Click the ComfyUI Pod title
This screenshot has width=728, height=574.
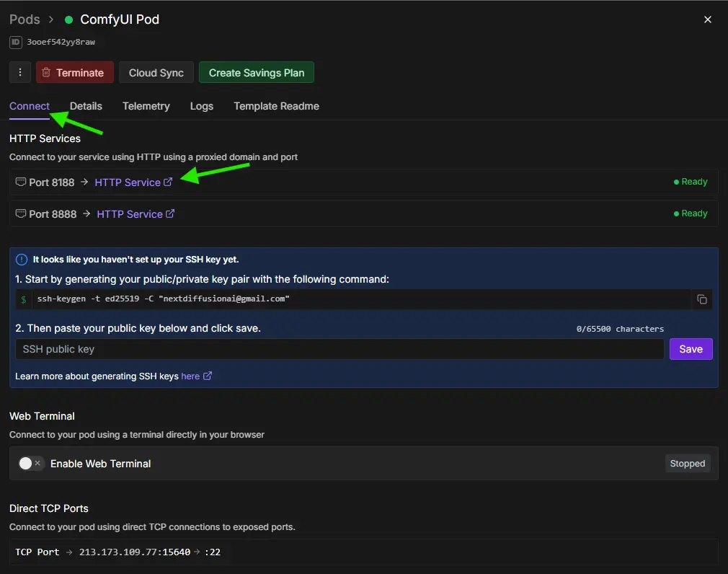point(120,19)
